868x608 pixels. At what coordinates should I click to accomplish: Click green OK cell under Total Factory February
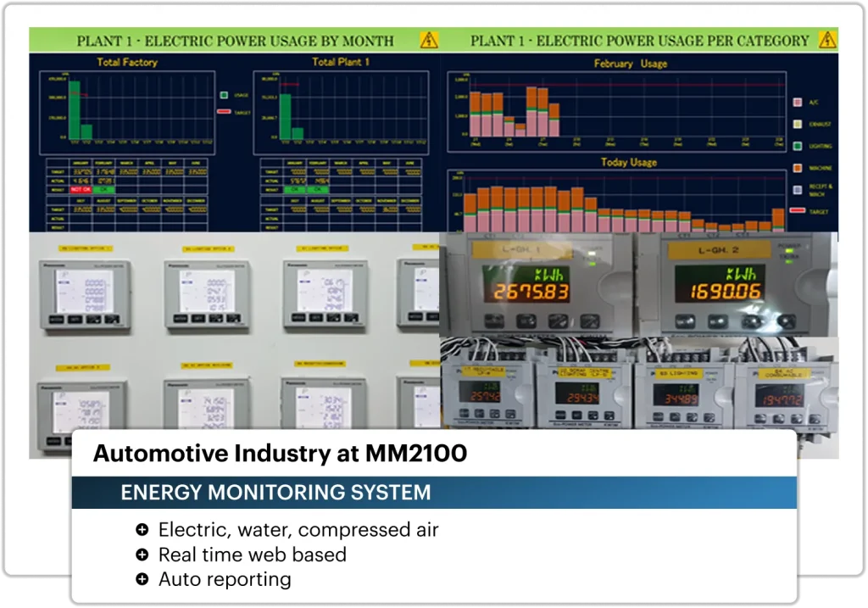tap(104, 189)
